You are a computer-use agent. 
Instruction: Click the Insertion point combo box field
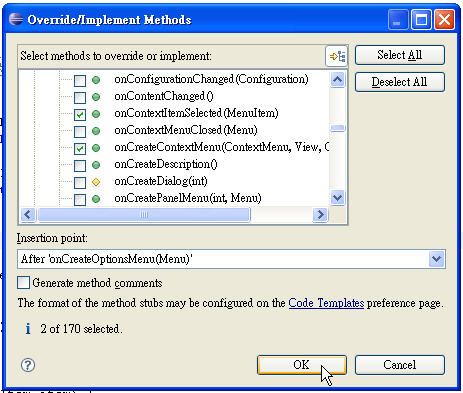tap(231, 259)
